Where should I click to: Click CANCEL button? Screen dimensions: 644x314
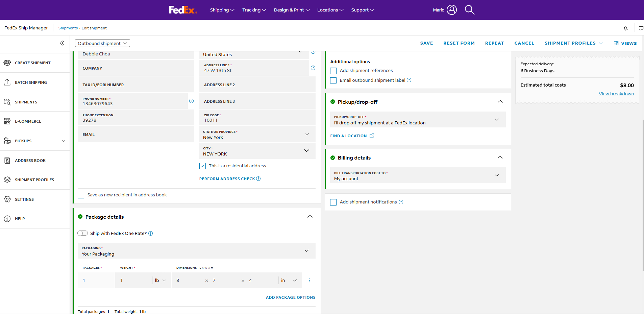pyautogui.click(x=524, y=43)
